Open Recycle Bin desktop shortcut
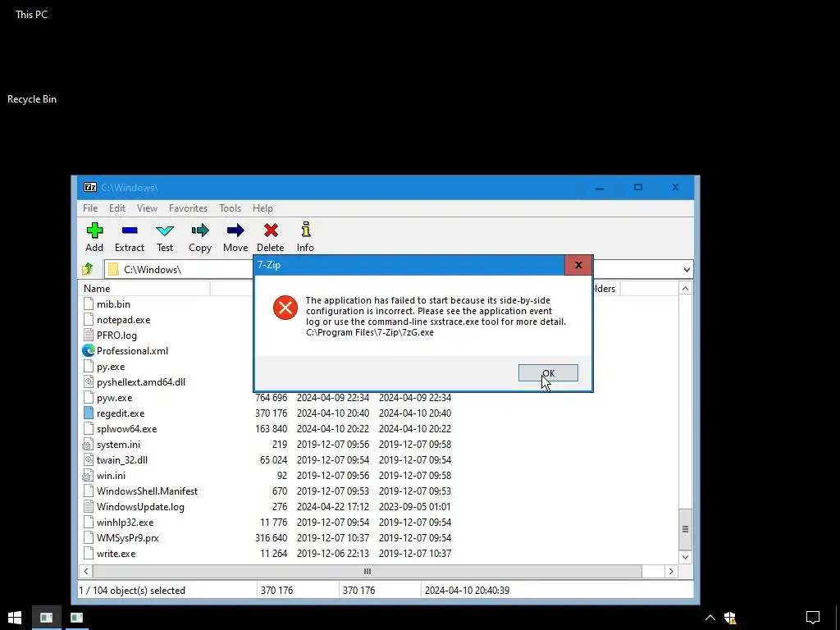 point(32,99)
